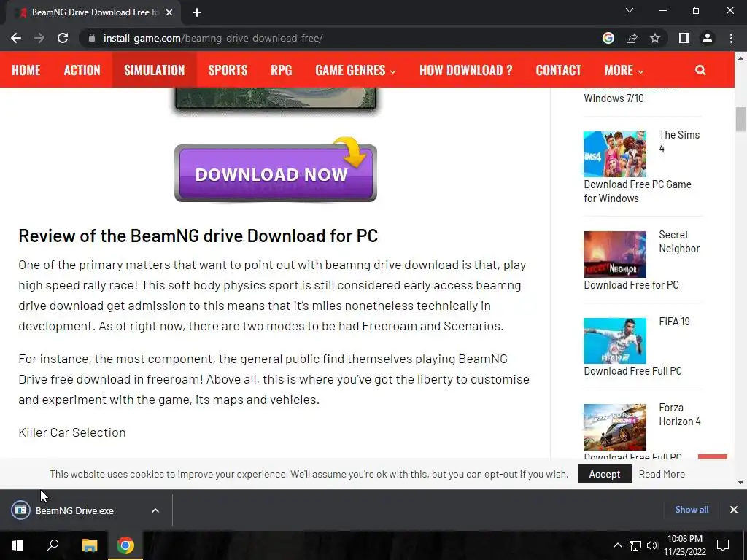Open SPORTS games category
The image size is (747, 560).
(x=228, y=70)
